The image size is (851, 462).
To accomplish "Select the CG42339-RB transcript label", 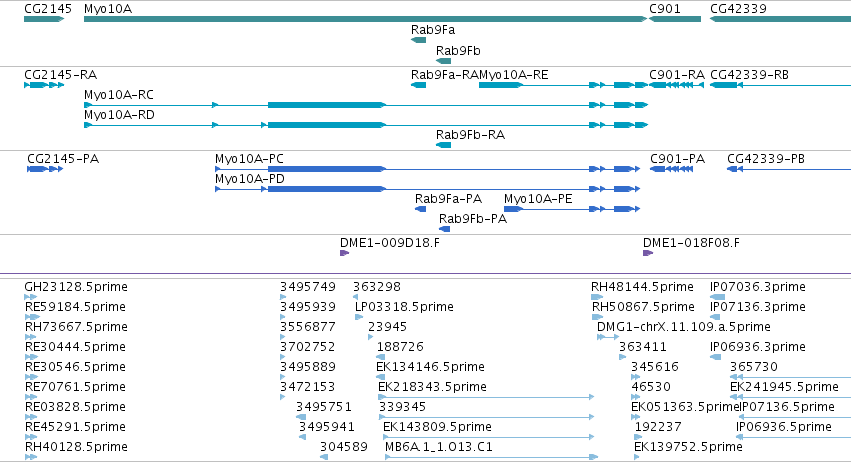I will (x=749, y=75).
